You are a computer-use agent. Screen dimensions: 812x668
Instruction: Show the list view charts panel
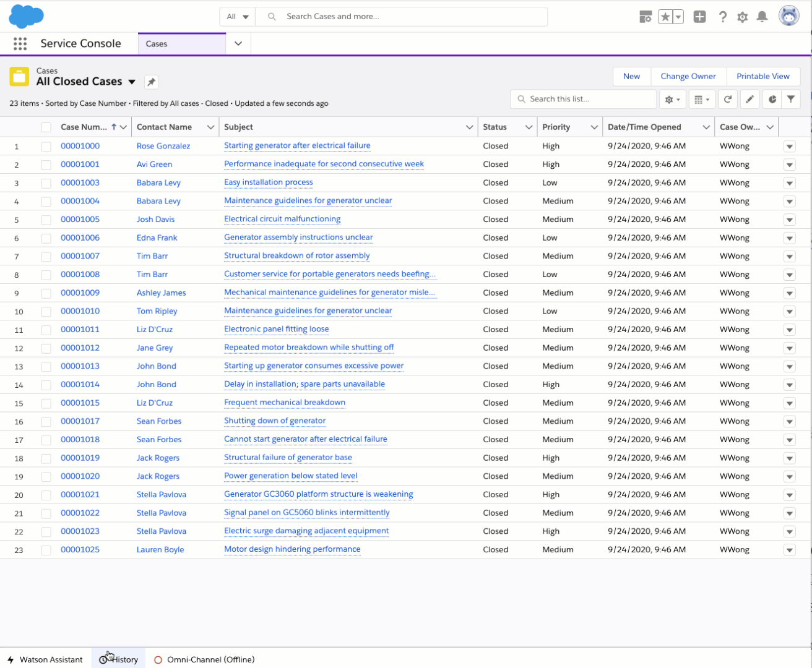pos(772,99)
